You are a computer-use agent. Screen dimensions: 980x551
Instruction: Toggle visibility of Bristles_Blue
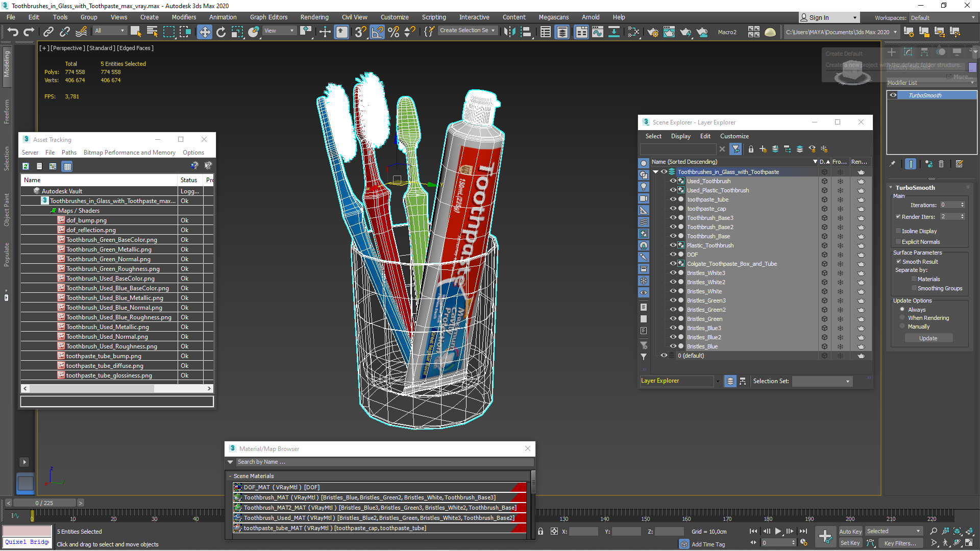pyautogui.click(x=673, y=346)
